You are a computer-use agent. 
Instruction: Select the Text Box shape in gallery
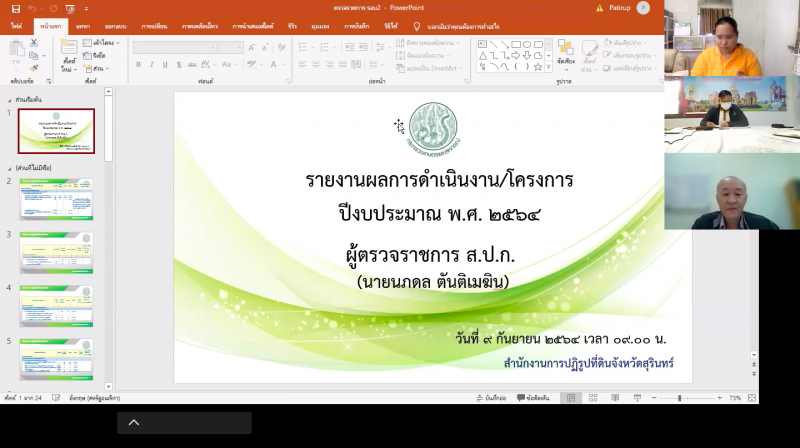482,45
